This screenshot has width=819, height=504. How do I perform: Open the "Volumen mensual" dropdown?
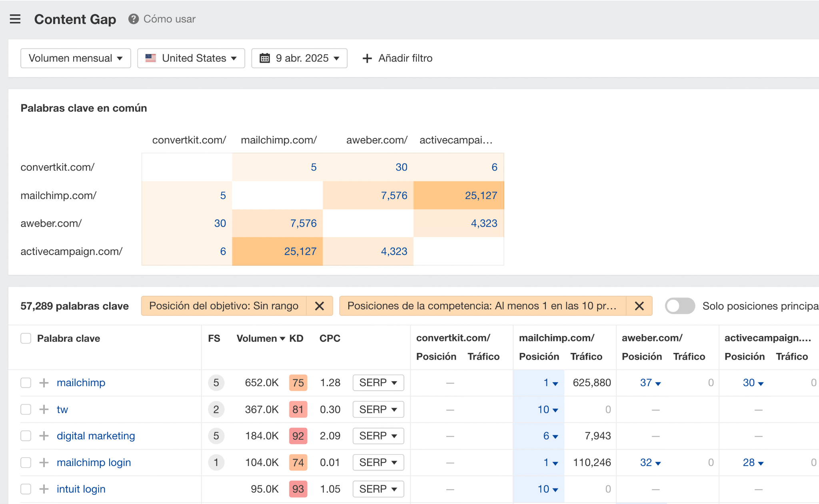(x=75, y=58)
